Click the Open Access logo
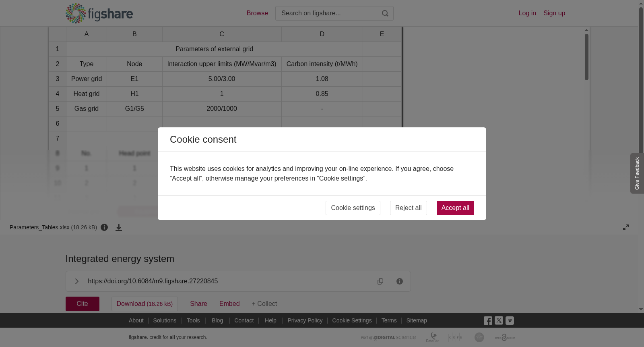Viewport: 644px width, 347px height. 505,337
